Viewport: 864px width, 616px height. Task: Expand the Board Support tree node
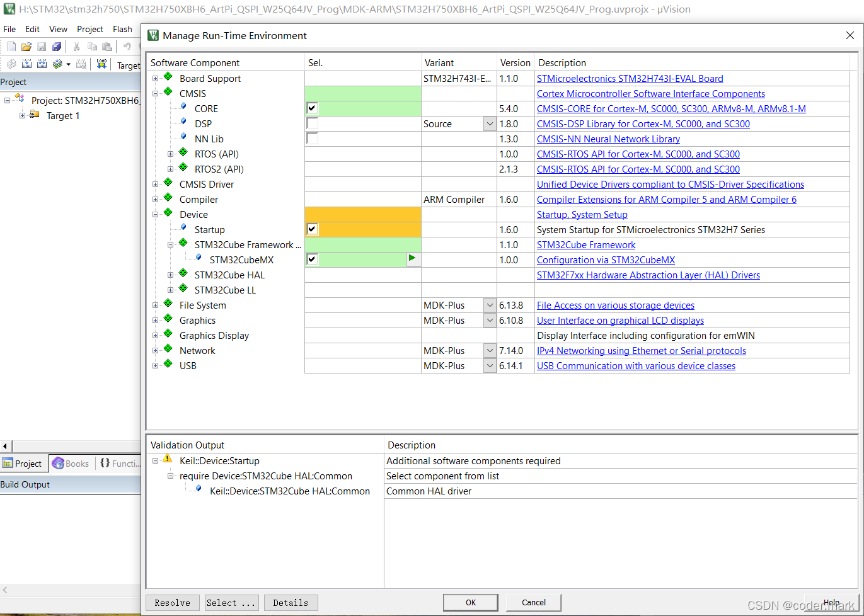click(x=155, y=79)
